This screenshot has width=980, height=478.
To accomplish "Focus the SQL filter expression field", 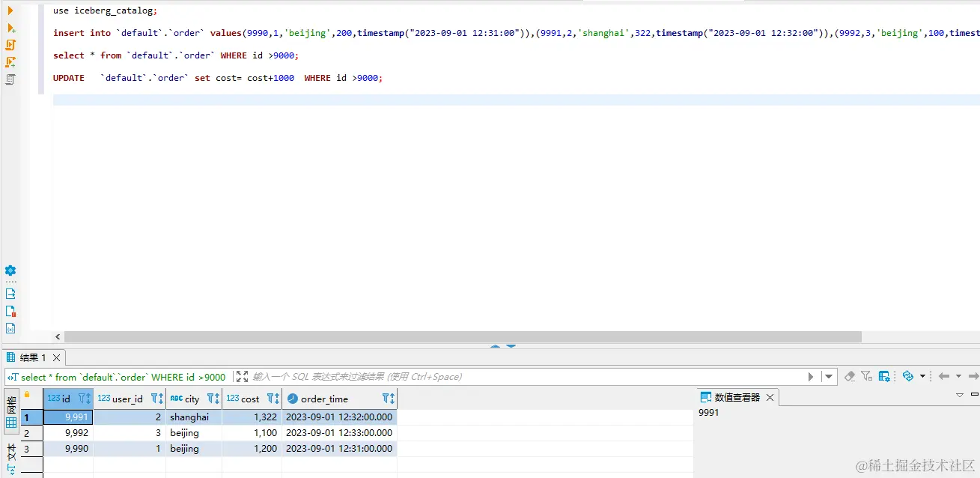I will [x=524, y=377].
